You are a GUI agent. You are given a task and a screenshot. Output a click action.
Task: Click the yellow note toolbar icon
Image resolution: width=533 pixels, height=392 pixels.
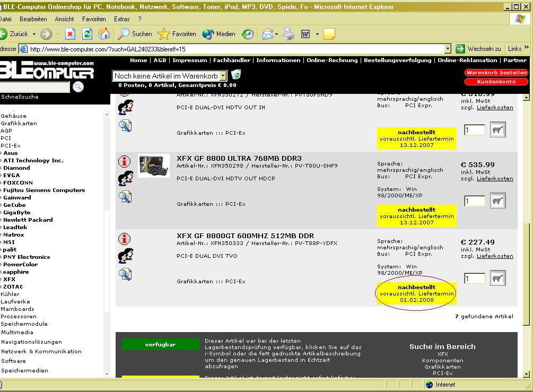[329, 34]
